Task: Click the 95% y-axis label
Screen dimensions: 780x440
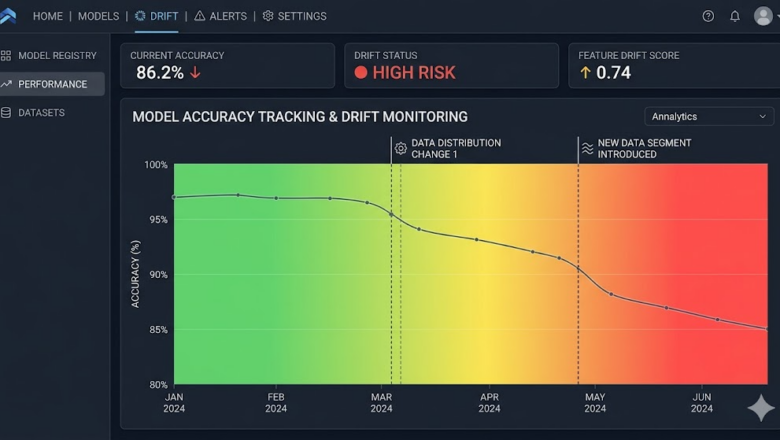Action: click(x=158, y=219)
